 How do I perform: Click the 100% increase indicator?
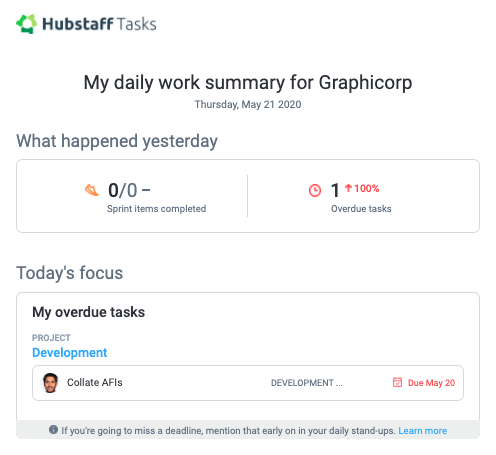(367, 188)
